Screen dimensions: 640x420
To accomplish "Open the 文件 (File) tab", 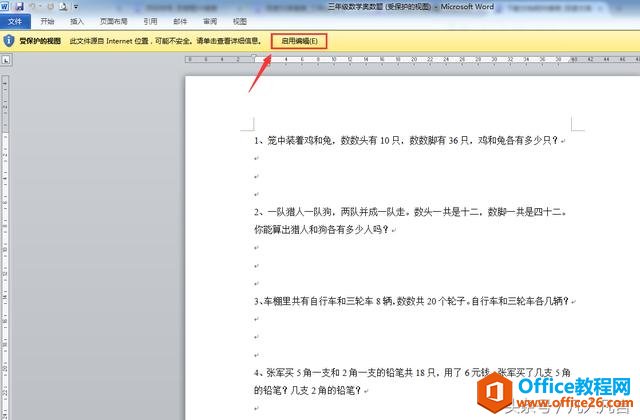I will [15, 20].
